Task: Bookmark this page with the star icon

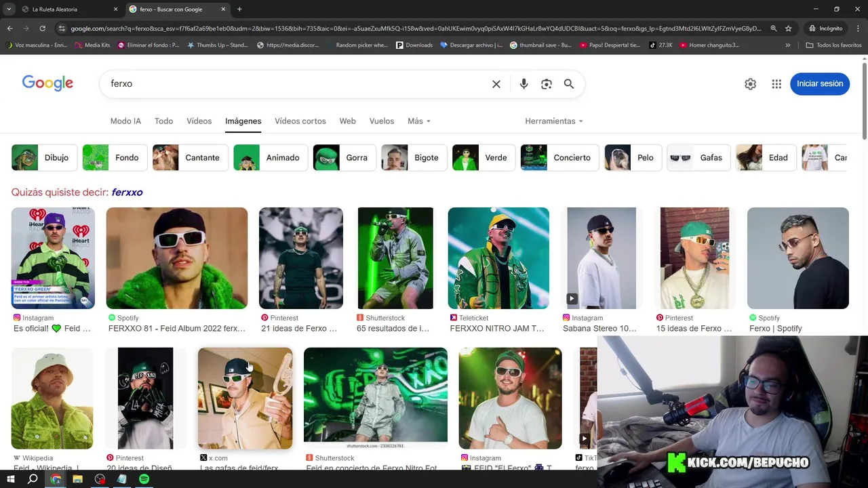Action: click(788, 28)
